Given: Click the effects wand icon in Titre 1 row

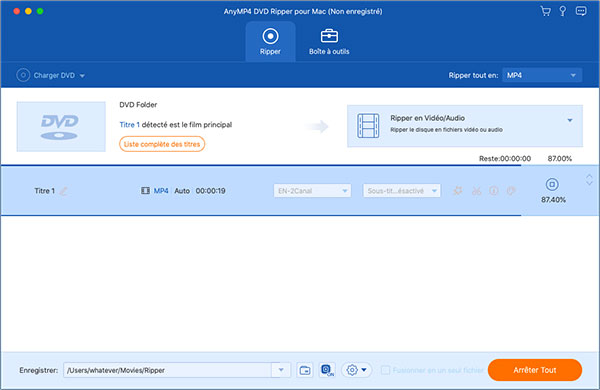Looking at the screenshot, I should click(458, 191).
